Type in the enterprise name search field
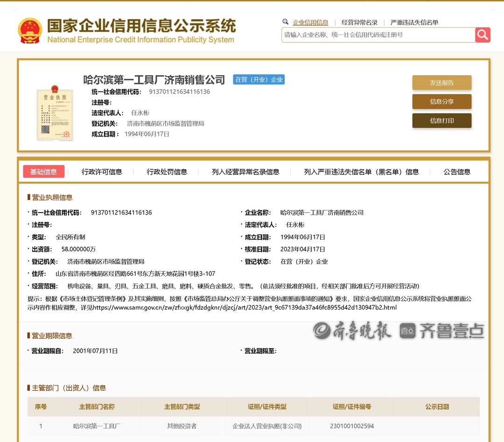The width and height of the screenshot is (504, 442). click(x=378, y=35)
